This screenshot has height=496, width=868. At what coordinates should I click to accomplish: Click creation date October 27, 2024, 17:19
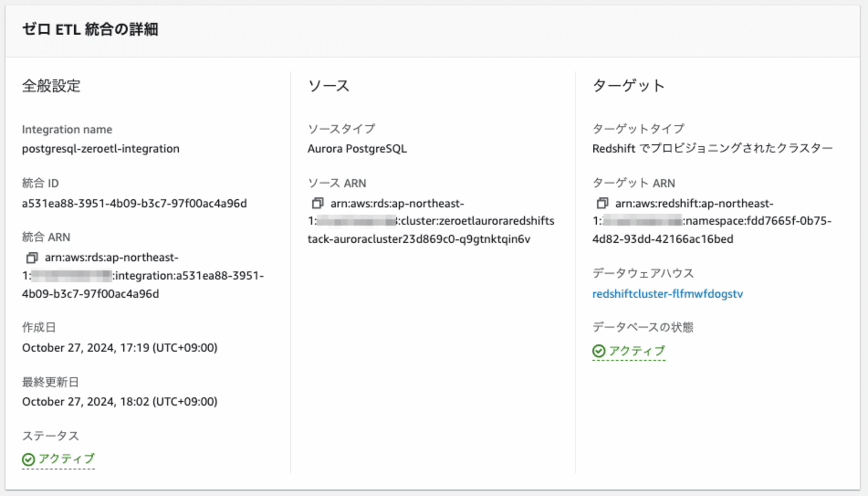tap(120, 348)
